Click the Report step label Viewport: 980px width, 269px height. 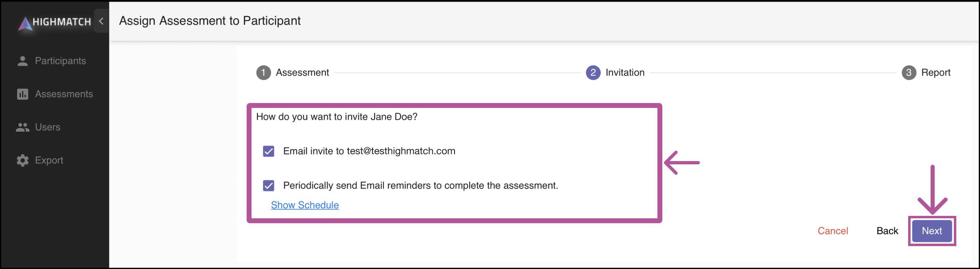935,73
